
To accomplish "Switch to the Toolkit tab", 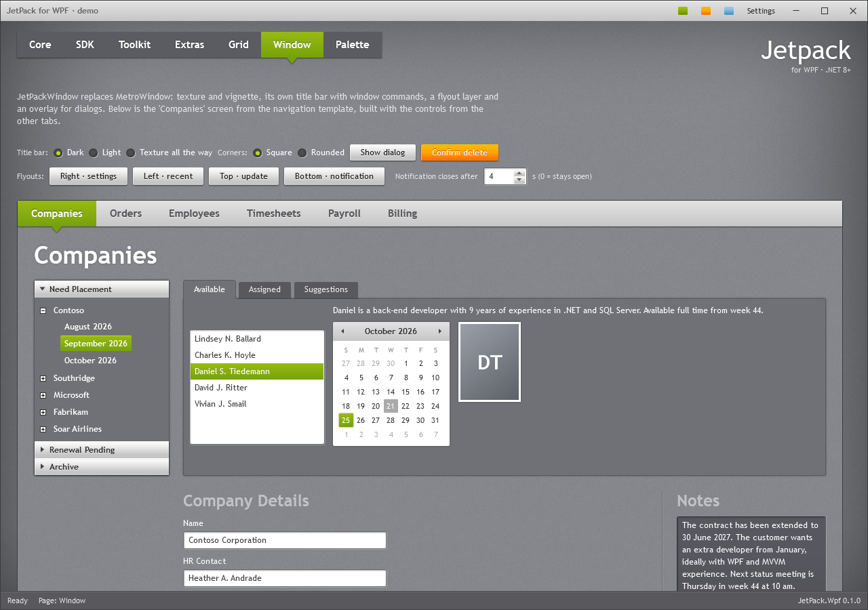I will click(x=135, y=45).
